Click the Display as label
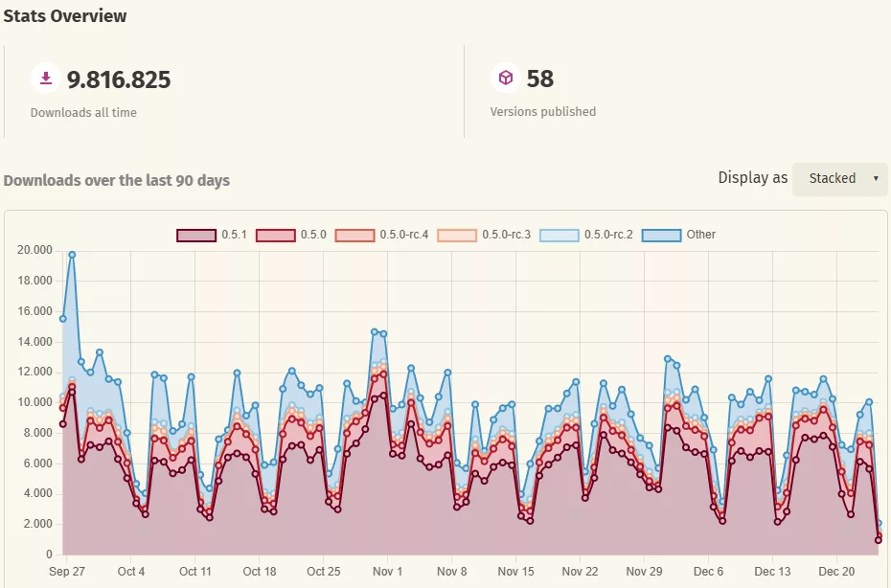This screenshot has height=588, width=891. tap(752, 178)
